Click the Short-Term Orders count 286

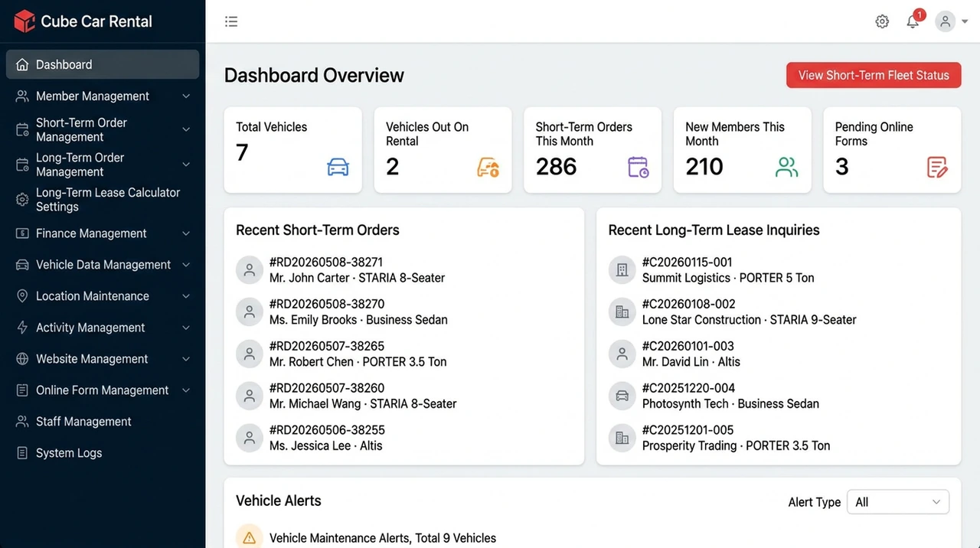pyautogui.click(x=557, y=166)
